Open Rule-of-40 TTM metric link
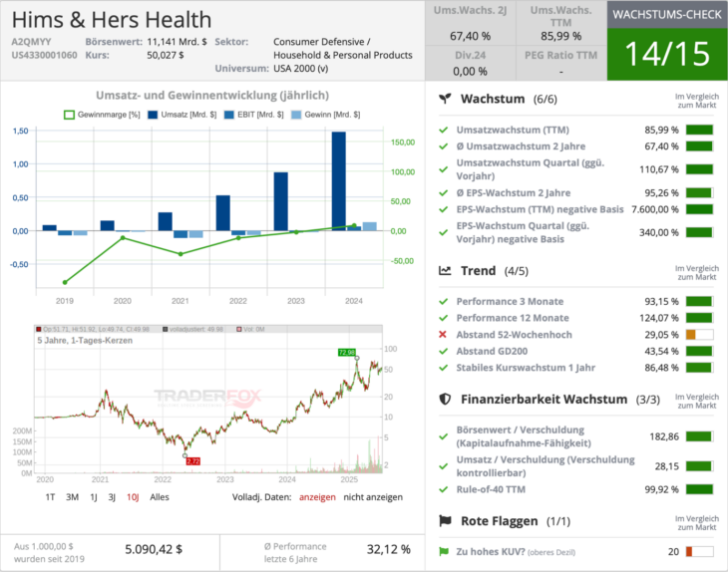This screenshot has width=728, height=572. tap(491, 489)
